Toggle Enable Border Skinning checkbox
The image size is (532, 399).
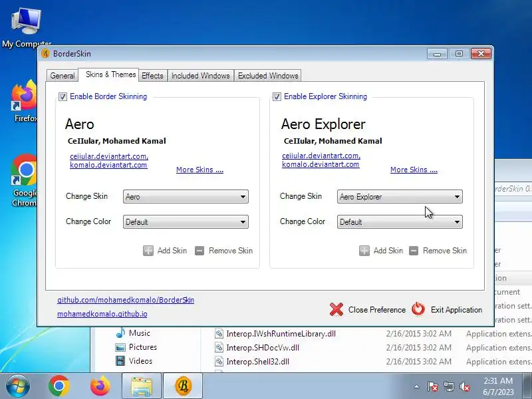point(63,96)
